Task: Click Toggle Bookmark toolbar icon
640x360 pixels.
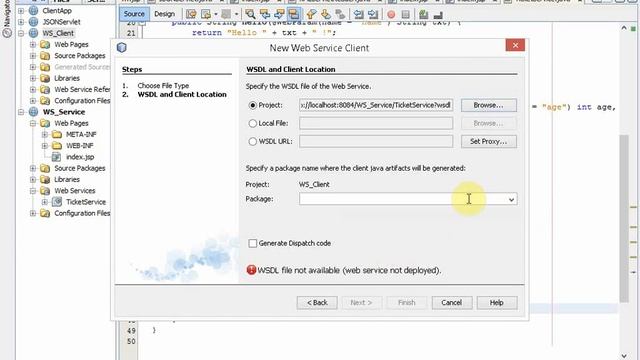Action: [340, 14]
